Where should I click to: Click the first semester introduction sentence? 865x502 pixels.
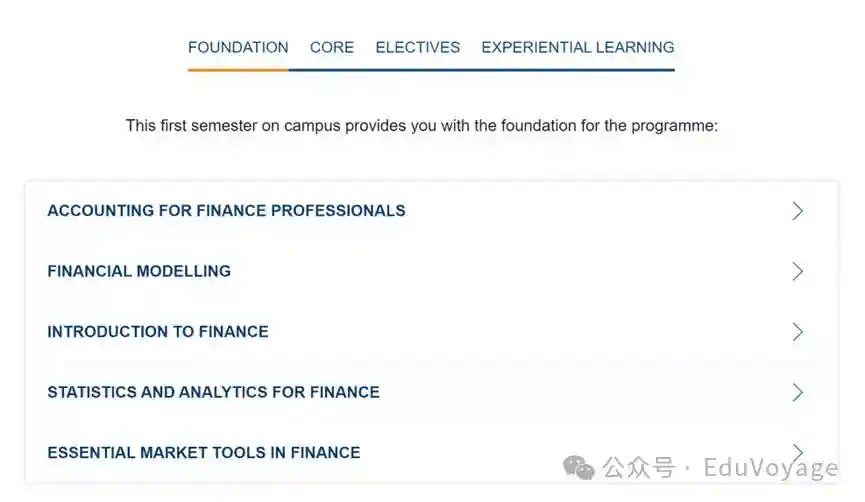coord(422,126)
